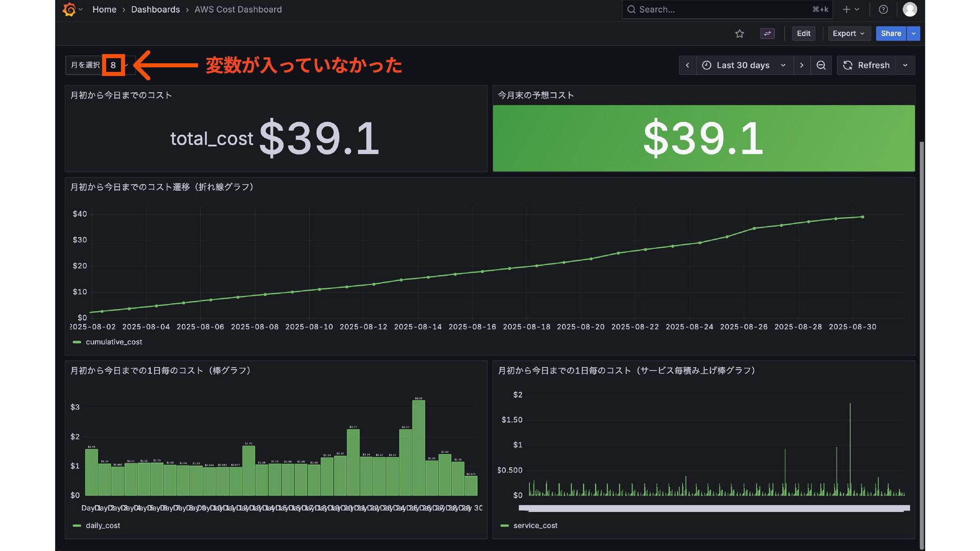Click the Share button
The height and width of the screenshot is (551, 980).
891,34
